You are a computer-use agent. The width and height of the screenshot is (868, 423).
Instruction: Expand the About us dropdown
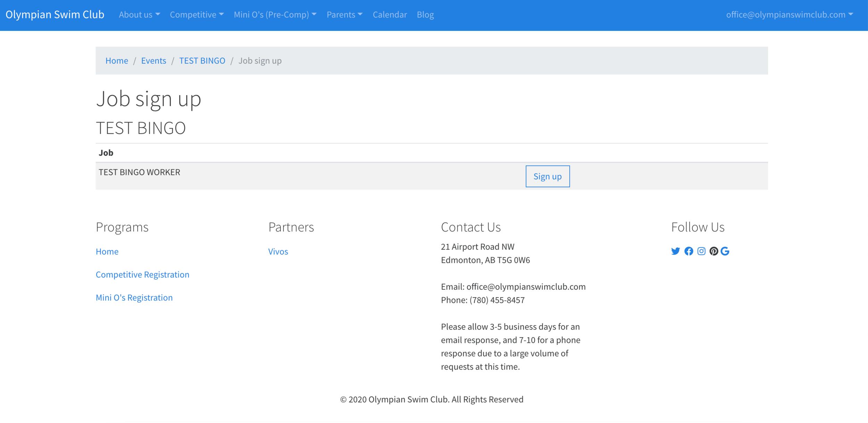[139, 15]
